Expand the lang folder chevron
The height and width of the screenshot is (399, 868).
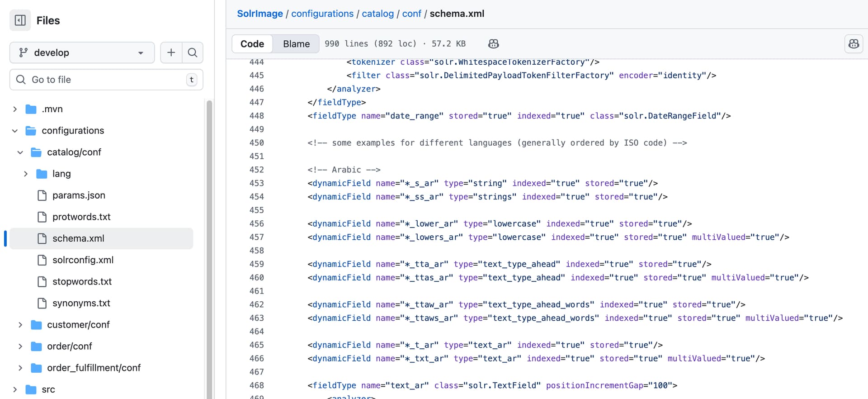pyautogui.click(x=26, y=174)
